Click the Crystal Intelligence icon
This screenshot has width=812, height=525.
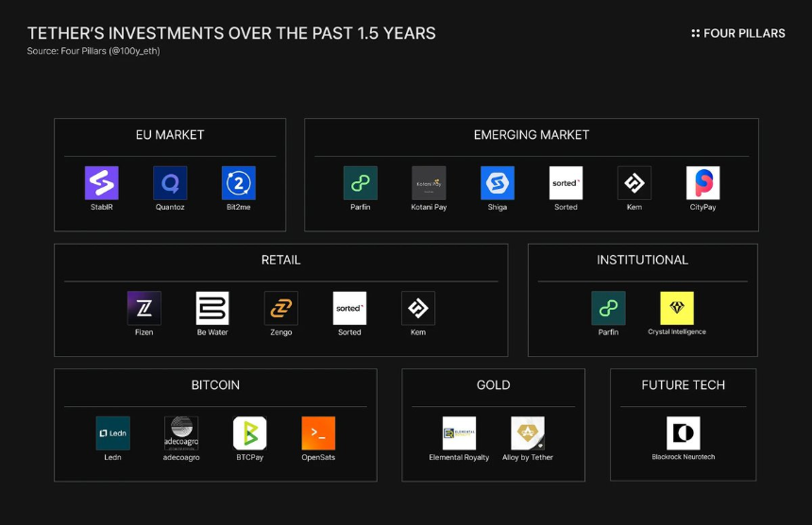pyautogui.click(x=677, y=308)
